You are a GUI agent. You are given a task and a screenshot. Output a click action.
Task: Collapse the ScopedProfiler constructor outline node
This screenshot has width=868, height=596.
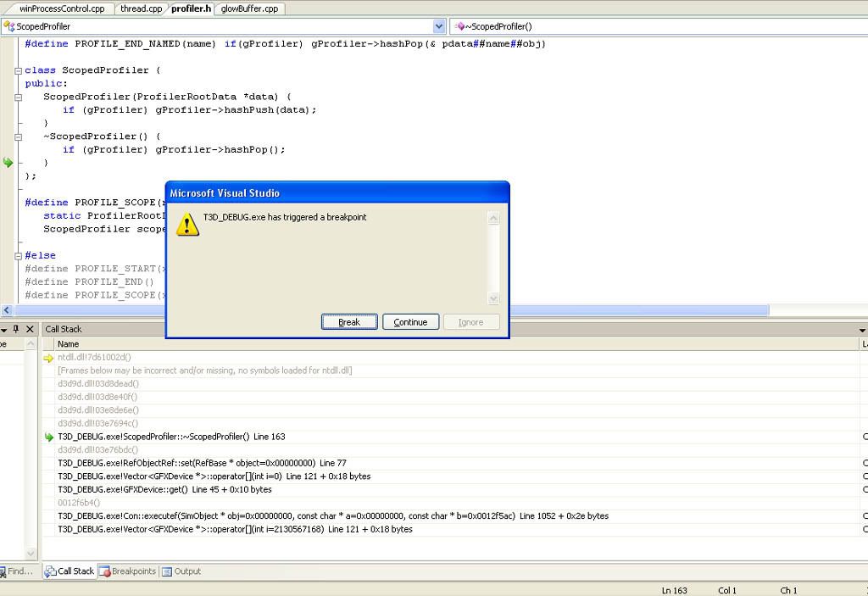click(x=18, y=97)
